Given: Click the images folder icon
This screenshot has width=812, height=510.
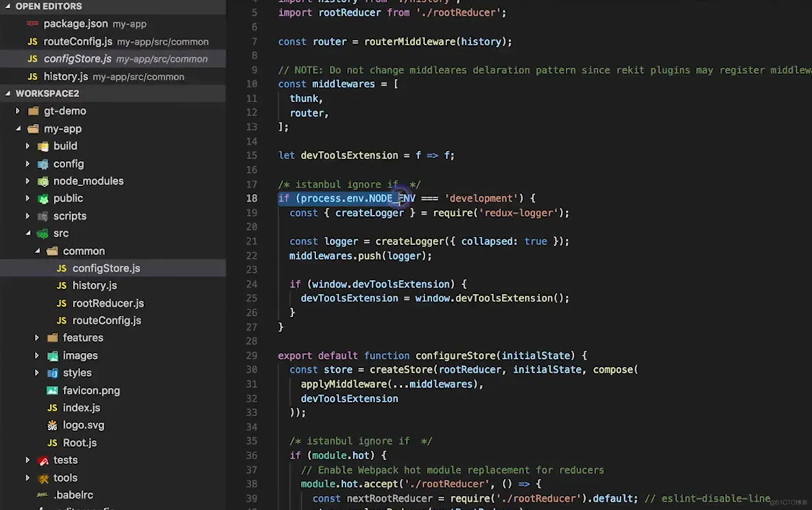Looking at the screenshot, I should (x=52, y=356).
